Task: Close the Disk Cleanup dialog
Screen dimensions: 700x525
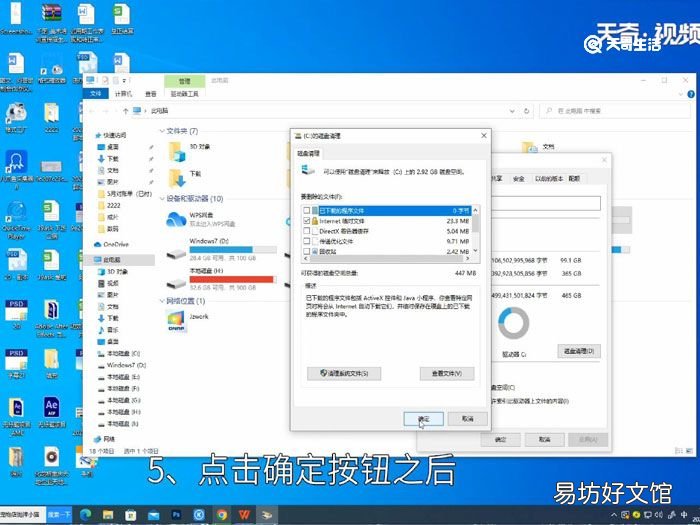Action: tap(483, 135)
